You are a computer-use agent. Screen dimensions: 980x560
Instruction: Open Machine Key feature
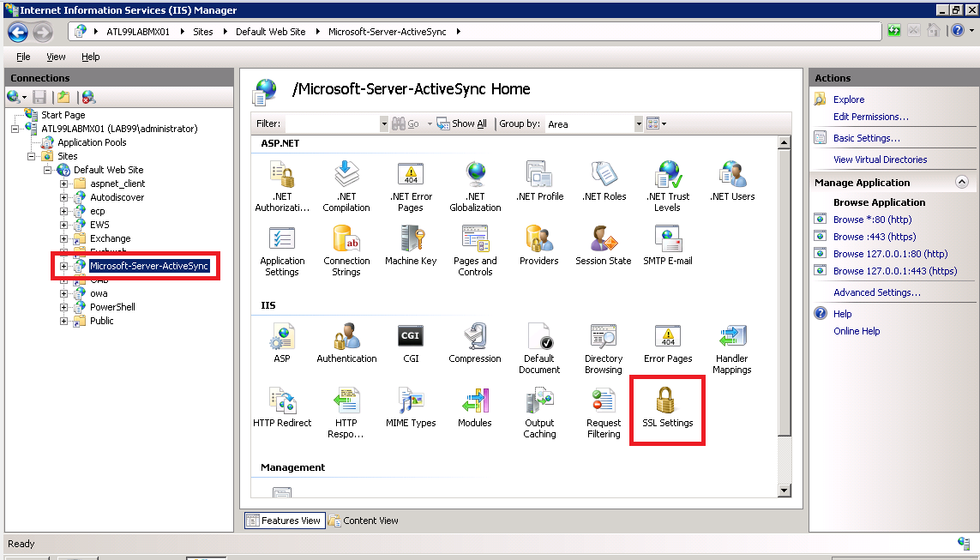click(411, 245)
